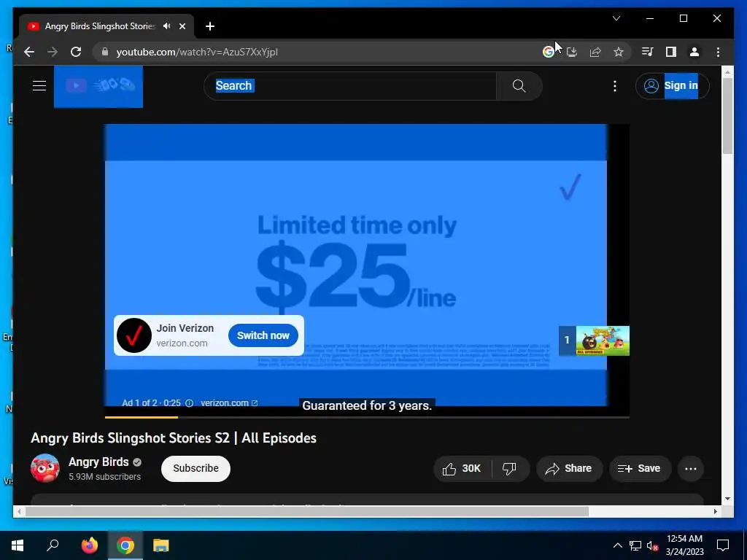Save the video to a playlist
This screenshot has height=560, width=747.
click(x=640, y=469)
